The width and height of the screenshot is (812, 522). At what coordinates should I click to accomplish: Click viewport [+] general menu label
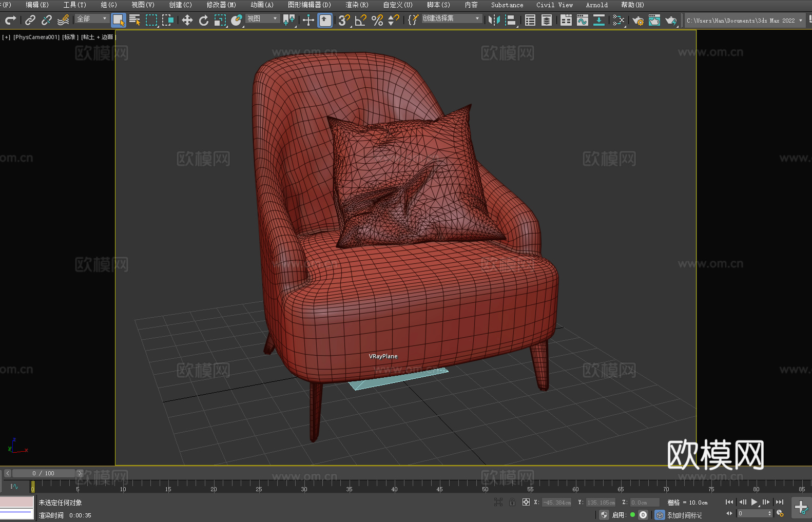(x=6, y=37)
